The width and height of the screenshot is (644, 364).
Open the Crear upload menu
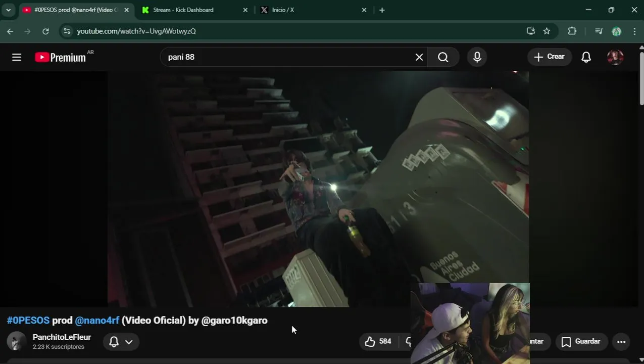tap(550, 57)
